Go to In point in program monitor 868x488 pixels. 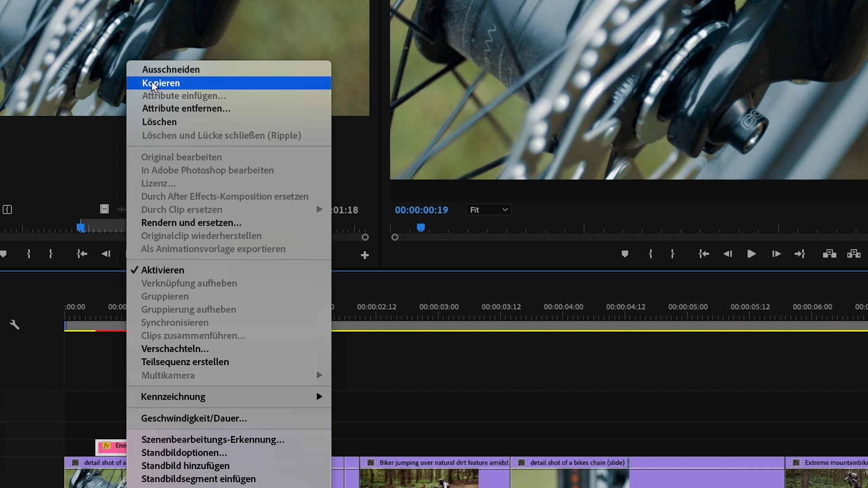703,254
